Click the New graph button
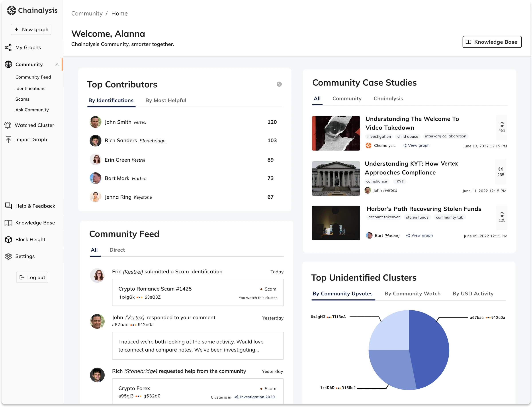The image size is (532, 407). pos(31,29)
